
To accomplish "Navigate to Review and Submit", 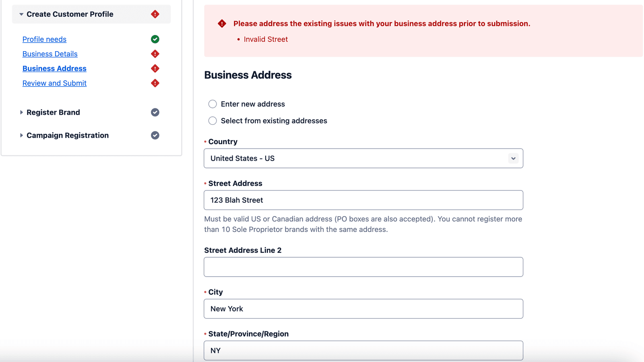I will (x=54, y=83).
